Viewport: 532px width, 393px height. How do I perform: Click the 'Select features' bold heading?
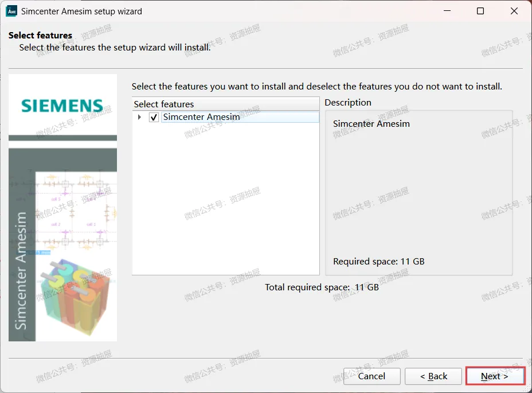[x=40, y=36]
